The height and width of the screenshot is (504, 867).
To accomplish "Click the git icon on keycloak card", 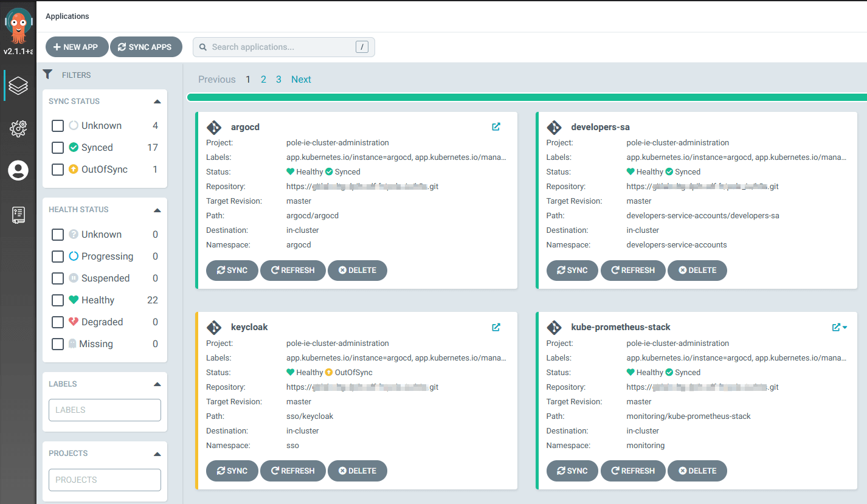I will point(214,328).
